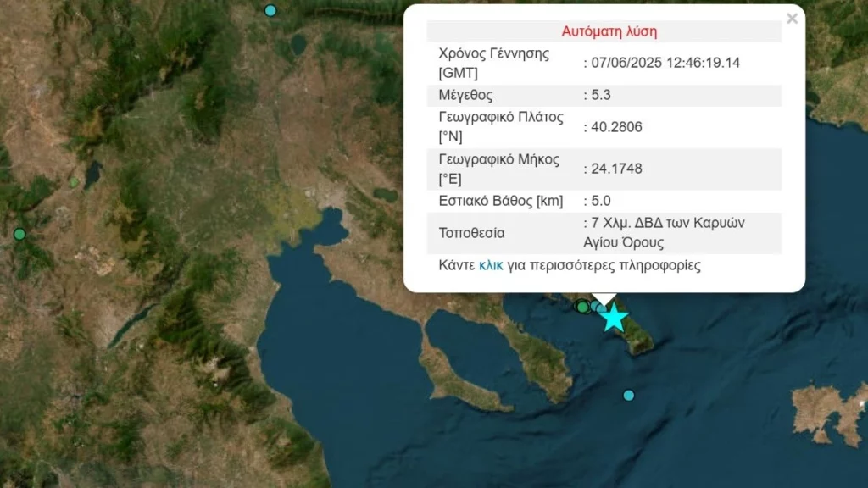Click the longitude value 24.1748

(617, 169)
